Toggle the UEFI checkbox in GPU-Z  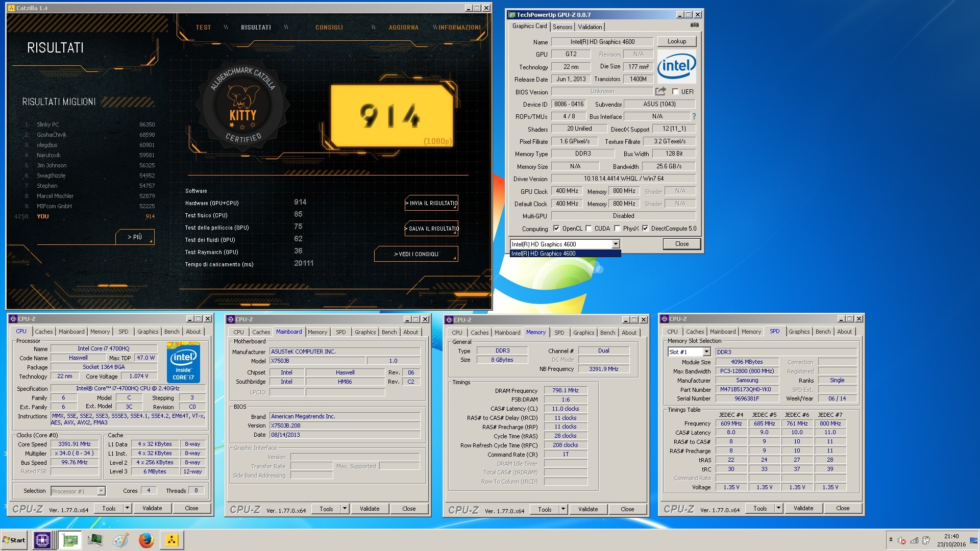tap(675, 92)
